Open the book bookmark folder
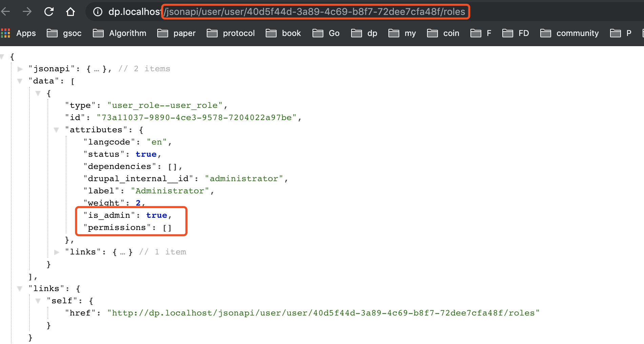This screenshot has width=644, height=344. (x=283, y=33)
